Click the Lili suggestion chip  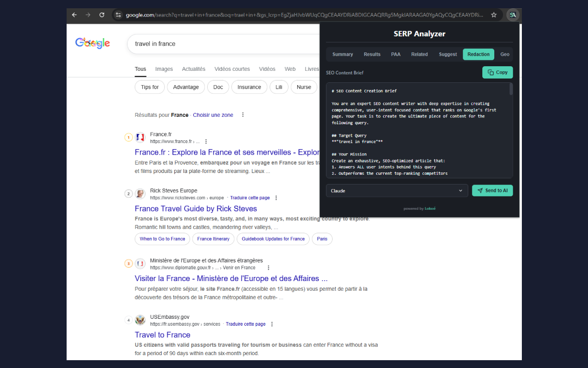pyautogui.click(x=279, y=87)
